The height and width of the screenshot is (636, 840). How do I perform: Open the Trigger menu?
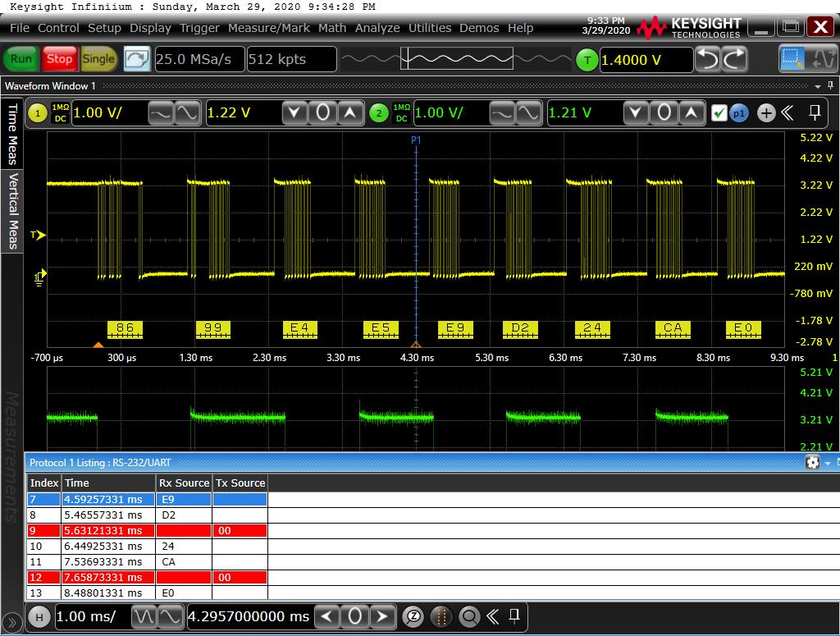coord(199,28)
